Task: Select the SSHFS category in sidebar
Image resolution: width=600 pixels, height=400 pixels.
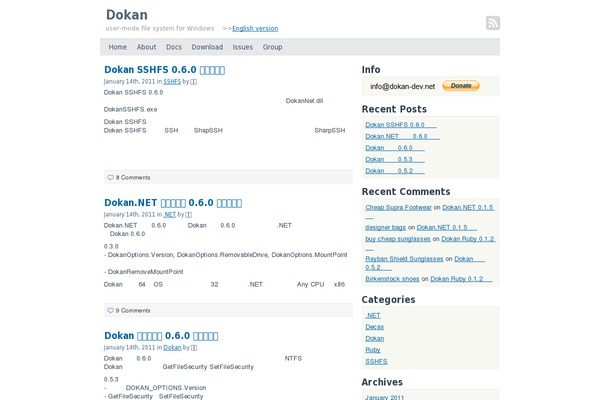Action: click(x=376, y=361)
